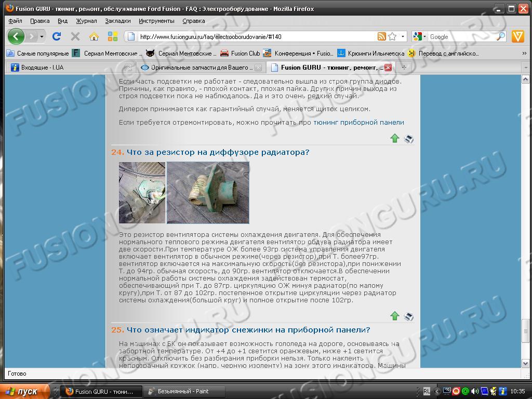The image size is (532, 399).
Task: Click the browser Back button
Action: pyautogui.click(x=16, y=36)
